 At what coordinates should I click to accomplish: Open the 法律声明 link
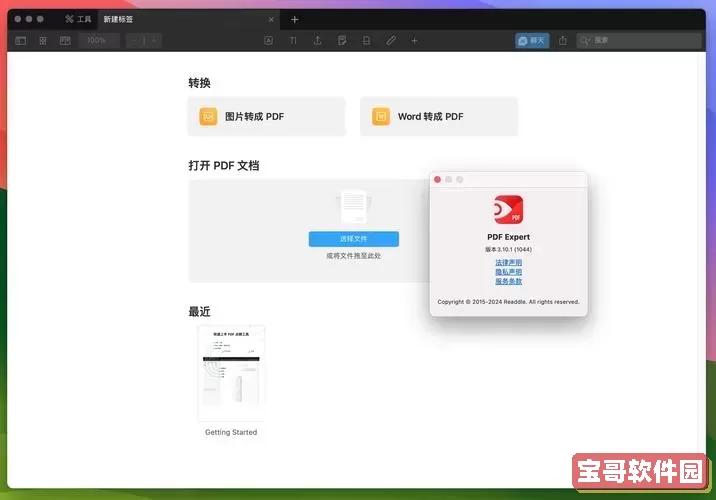(x=508, y=263)
